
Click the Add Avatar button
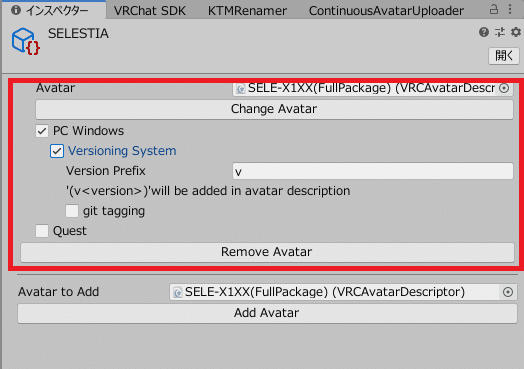[x=267, y=313]
